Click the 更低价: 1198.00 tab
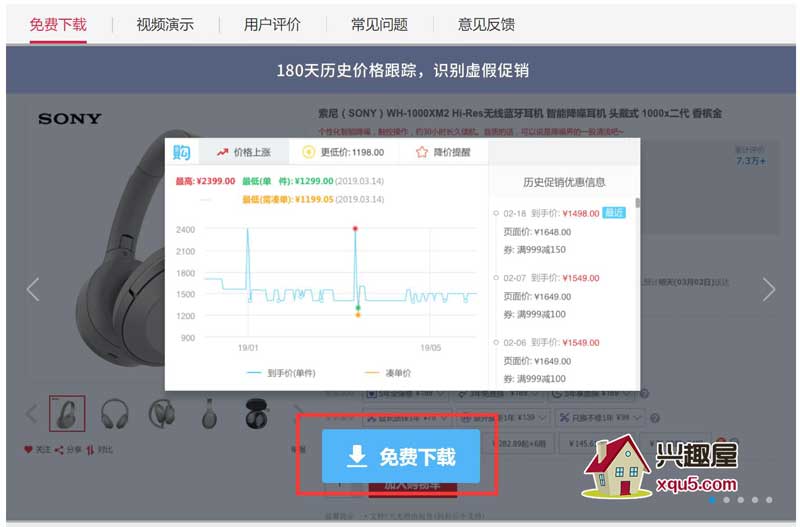The image size is (800, 527). (343, 152)
